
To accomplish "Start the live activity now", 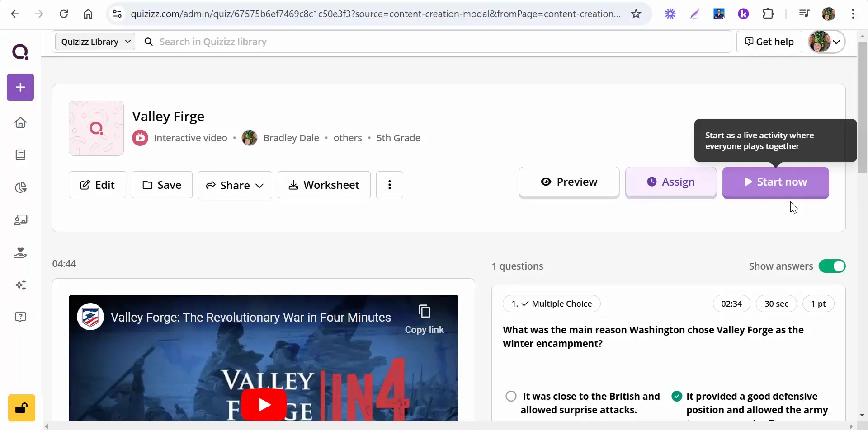I will 776,182.
